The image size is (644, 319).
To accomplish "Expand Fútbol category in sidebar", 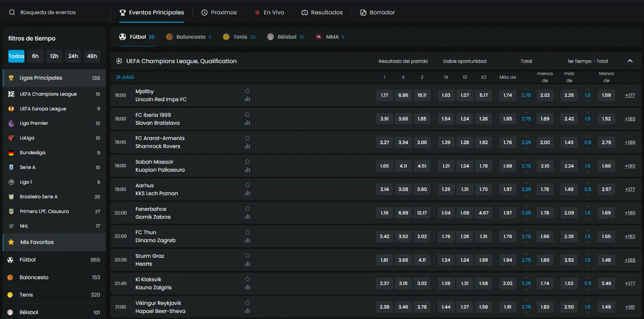I will [54, 260].
